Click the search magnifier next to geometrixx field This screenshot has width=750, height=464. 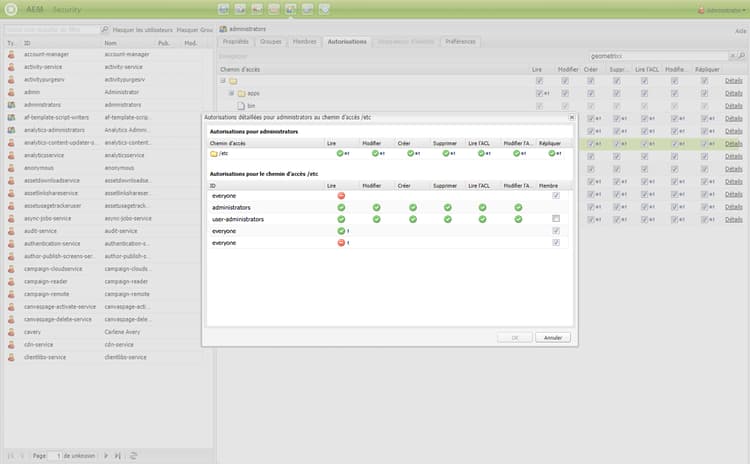[742, 56]
